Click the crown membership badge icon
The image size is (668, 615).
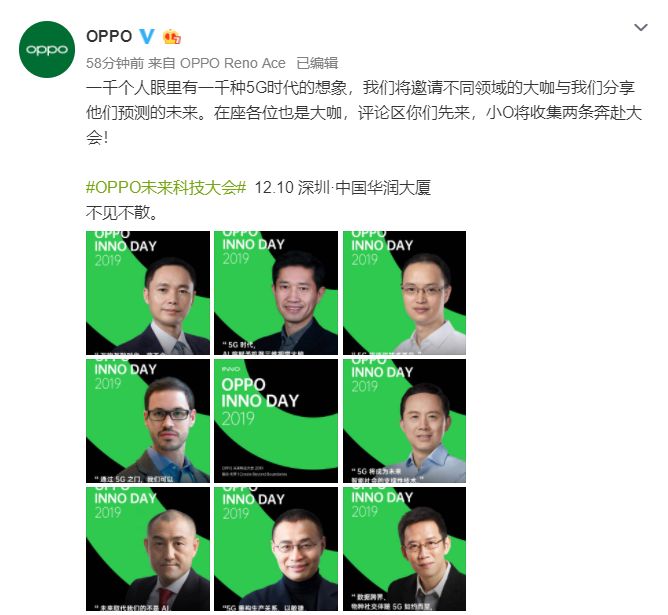point(172,37)
